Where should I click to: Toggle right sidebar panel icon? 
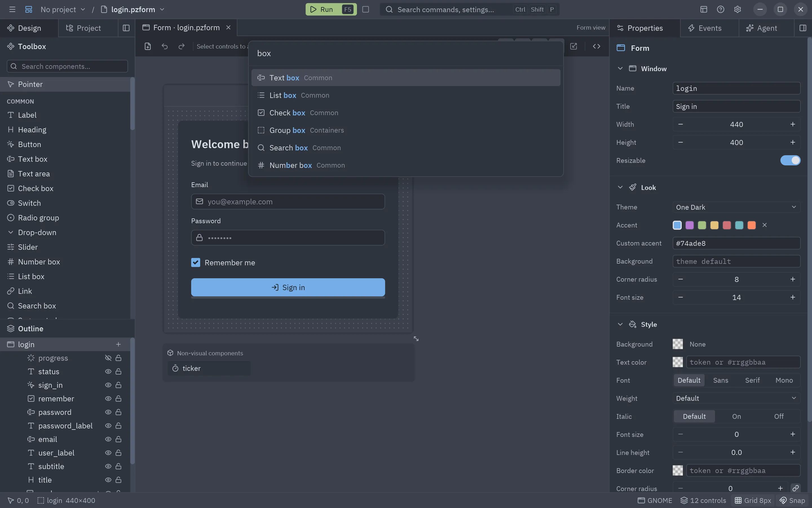[x=803, y=28]
